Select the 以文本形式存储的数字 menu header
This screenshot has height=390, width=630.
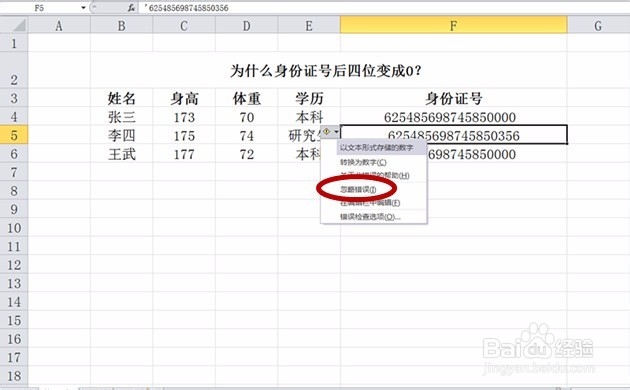click(376, 148)
